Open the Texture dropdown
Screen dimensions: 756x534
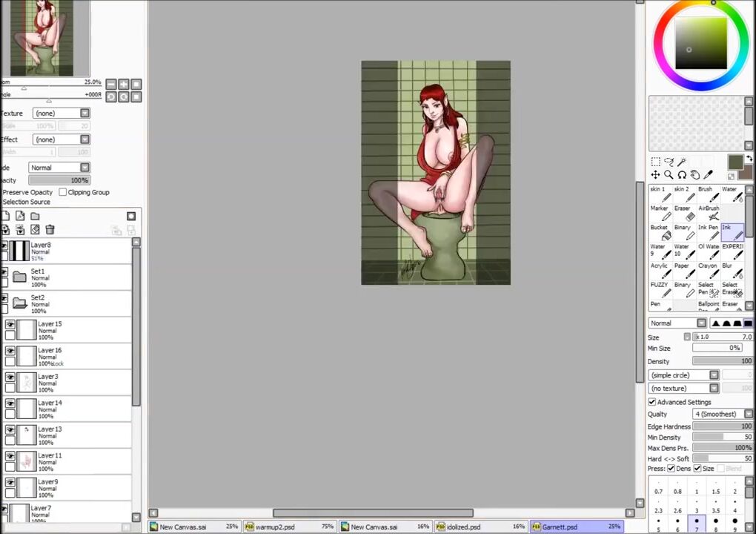click(61, 113)
